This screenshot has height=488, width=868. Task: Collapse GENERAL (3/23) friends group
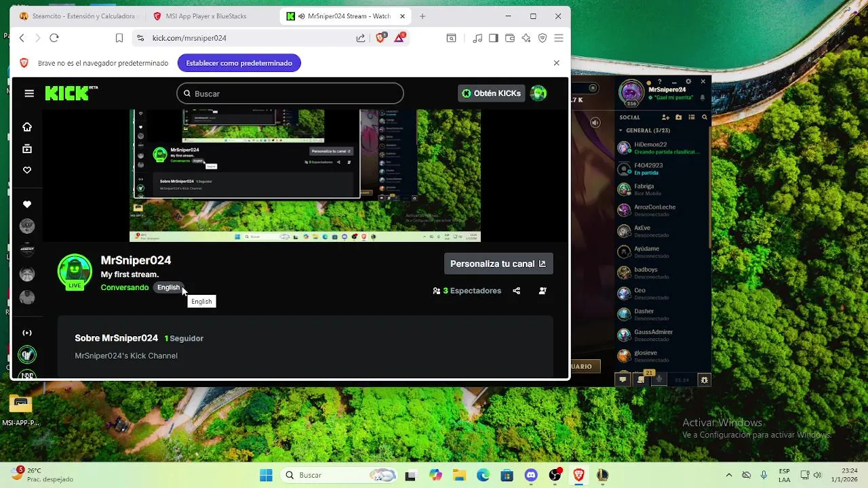coord(644,130)
